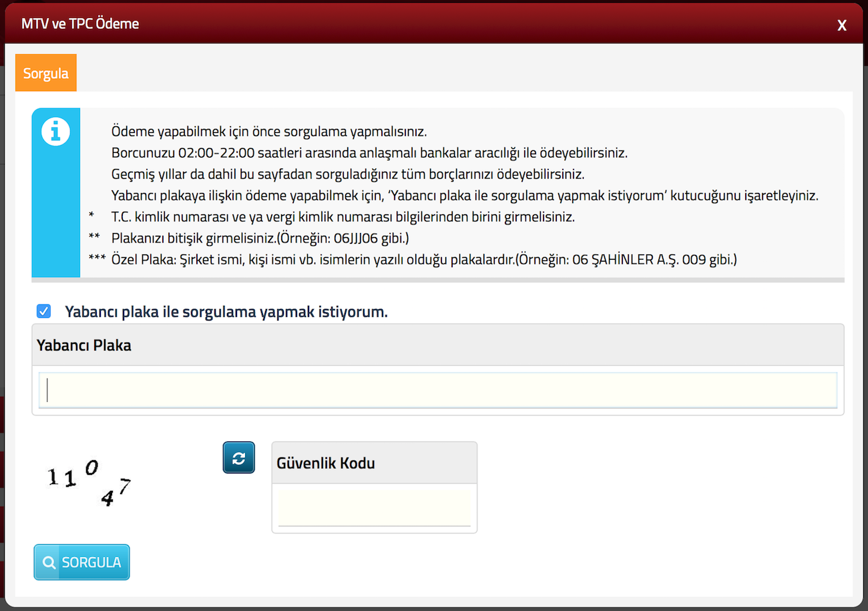Click the T.C. kimlik numarası note
The height and width of the screenshot is (611, 868).
(x=343, y=217)
